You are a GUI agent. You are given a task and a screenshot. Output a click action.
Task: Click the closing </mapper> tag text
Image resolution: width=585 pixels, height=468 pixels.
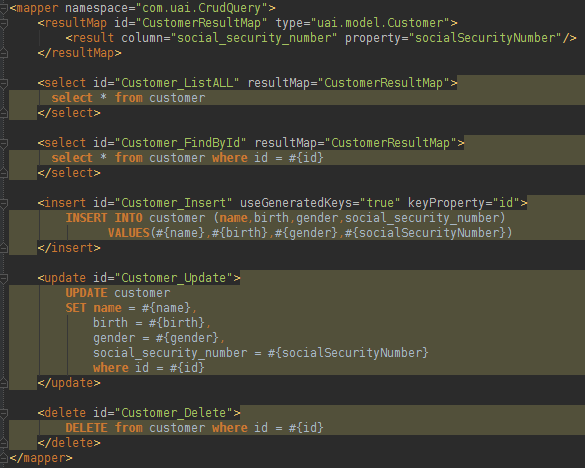[x=41, y=458]
